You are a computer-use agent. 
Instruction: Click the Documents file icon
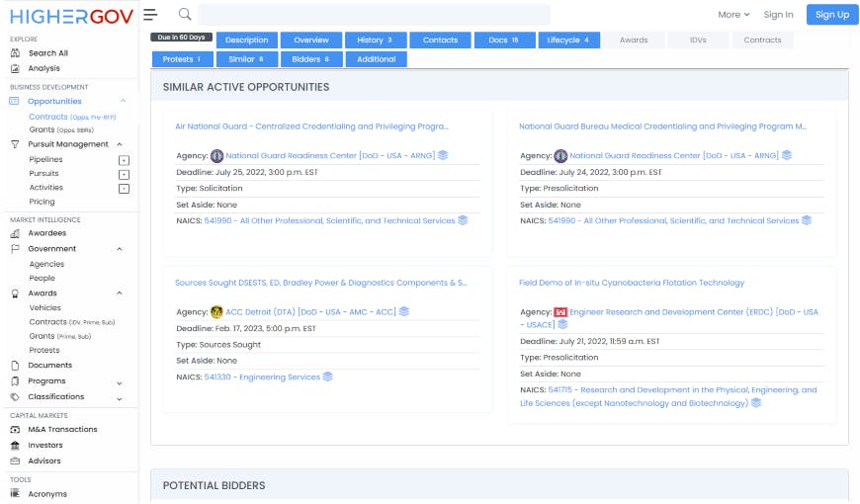pos(15,366)
